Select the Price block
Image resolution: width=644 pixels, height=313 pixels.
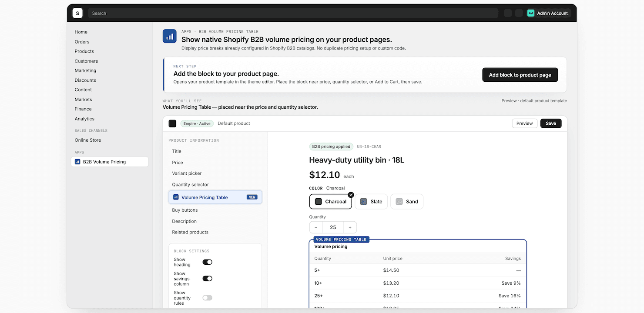point(178,163)
